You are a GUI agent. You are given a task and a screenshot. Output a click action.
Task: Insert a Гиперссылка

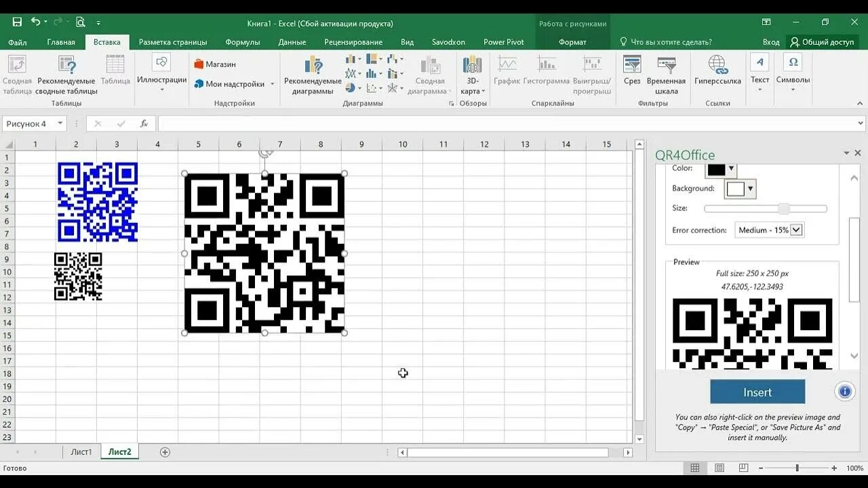click(717, 71)
